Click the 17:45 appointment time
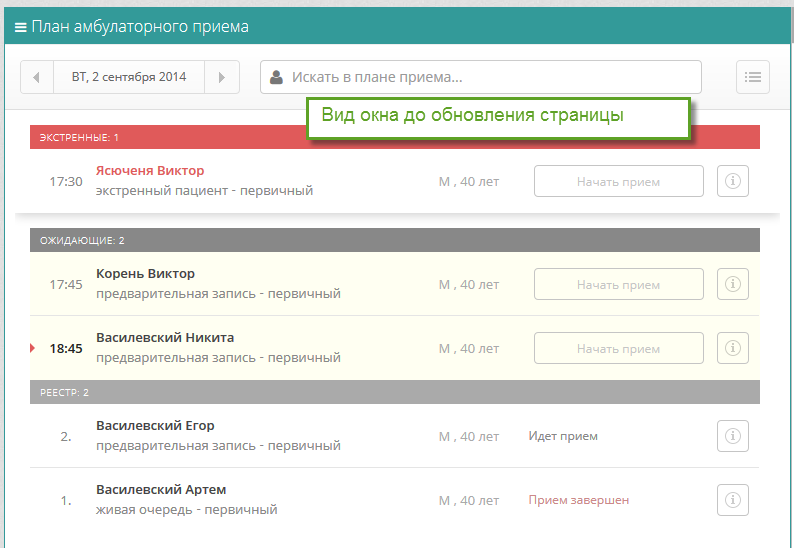794x548 pixels. (x=66, y=284)
